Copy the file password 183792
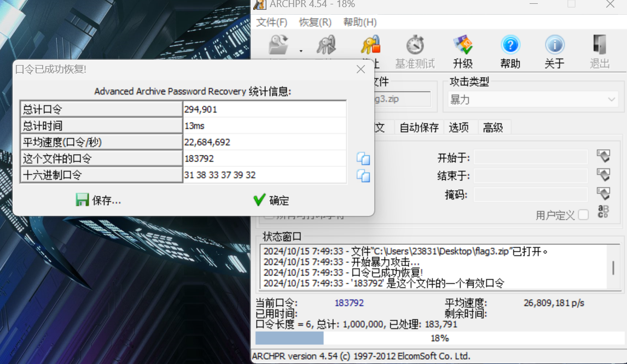Image resolution: width=627 pixels, height=364 pixels. click(x=363, y=158)
